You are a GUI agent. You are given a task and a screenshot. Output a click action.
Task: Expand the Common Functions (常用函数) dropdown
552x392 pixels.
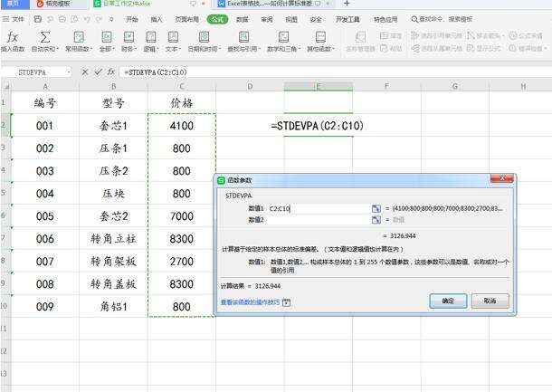[x=78, y=48]
